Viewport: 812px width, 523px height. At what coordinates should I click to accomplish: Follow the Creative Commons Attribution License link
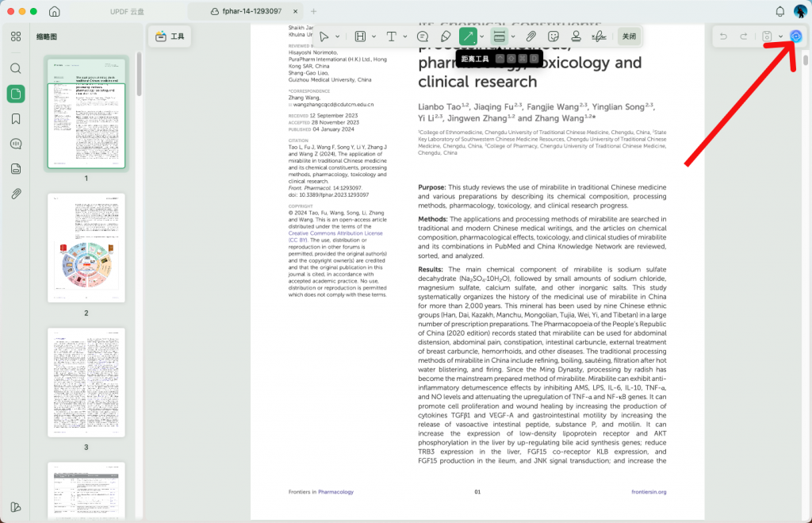pos(335,237)
